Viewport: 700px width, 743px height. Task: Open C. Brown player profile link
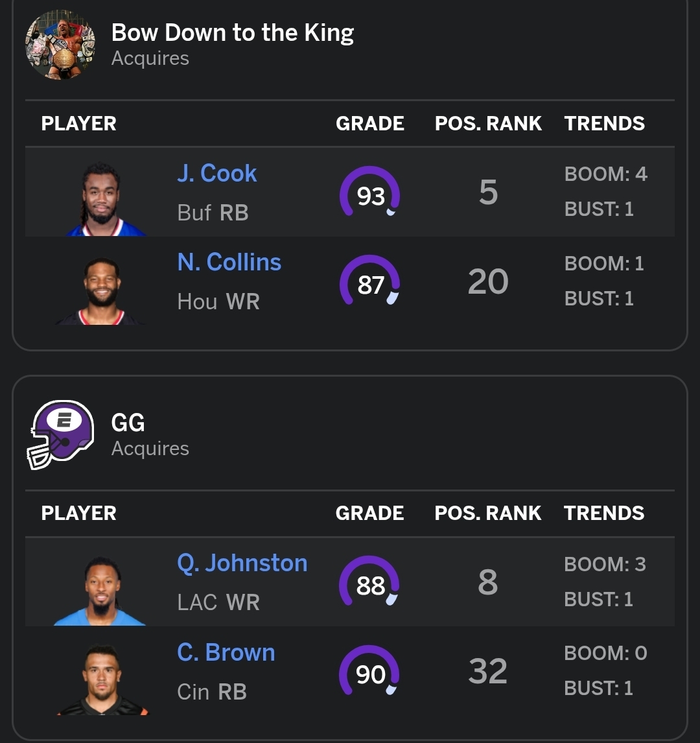click(x=226, y=652)
